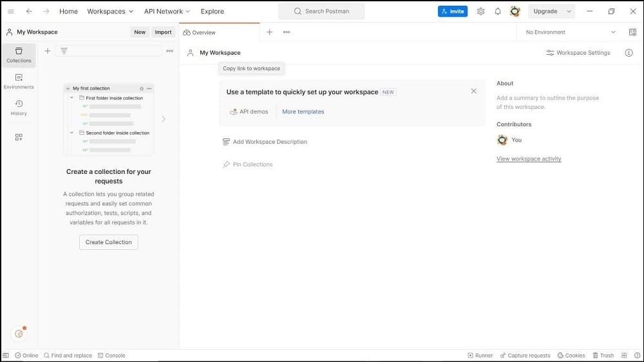
Task: Open the Trash
Action: pos(603,356)
